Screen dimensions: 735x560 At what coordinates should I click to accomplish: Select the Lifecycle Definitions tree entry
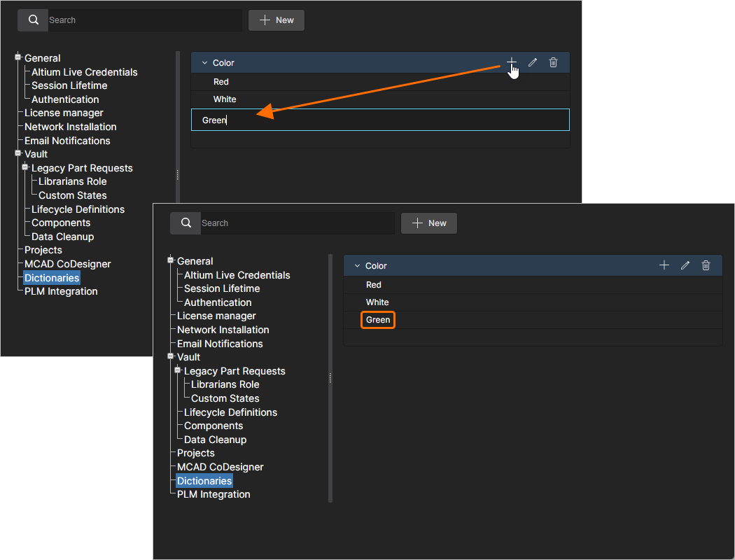click(230, 412)
